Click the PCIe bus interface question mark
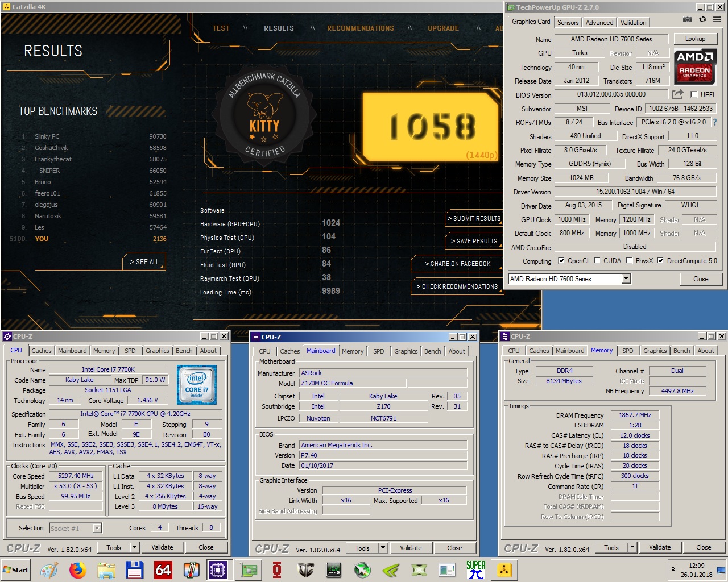This screenshot has width=728, height=582. click(715, 122)
